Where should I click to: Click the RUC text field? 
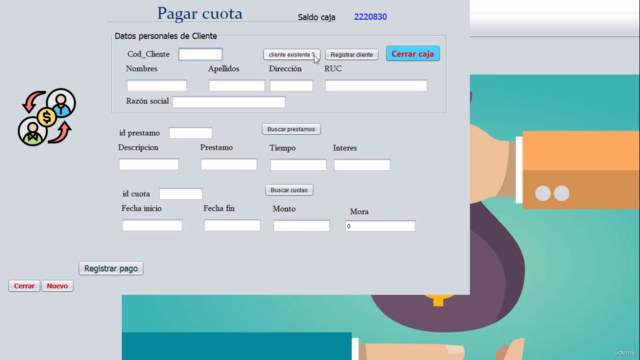pyautogui.click(x=376, y=86)
